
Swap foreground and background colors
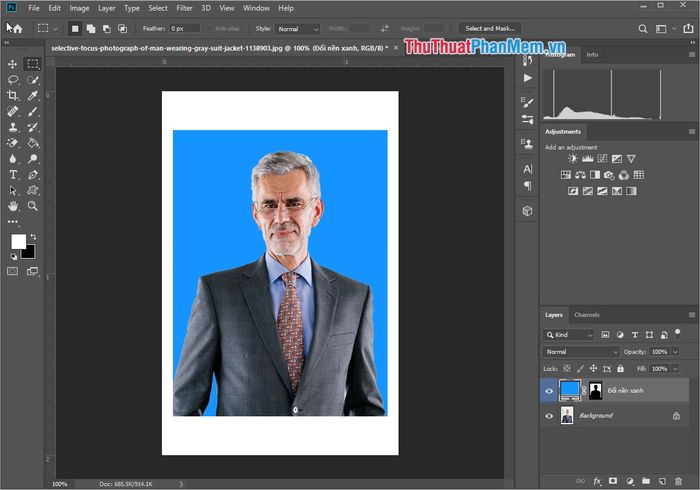point(33,237)
